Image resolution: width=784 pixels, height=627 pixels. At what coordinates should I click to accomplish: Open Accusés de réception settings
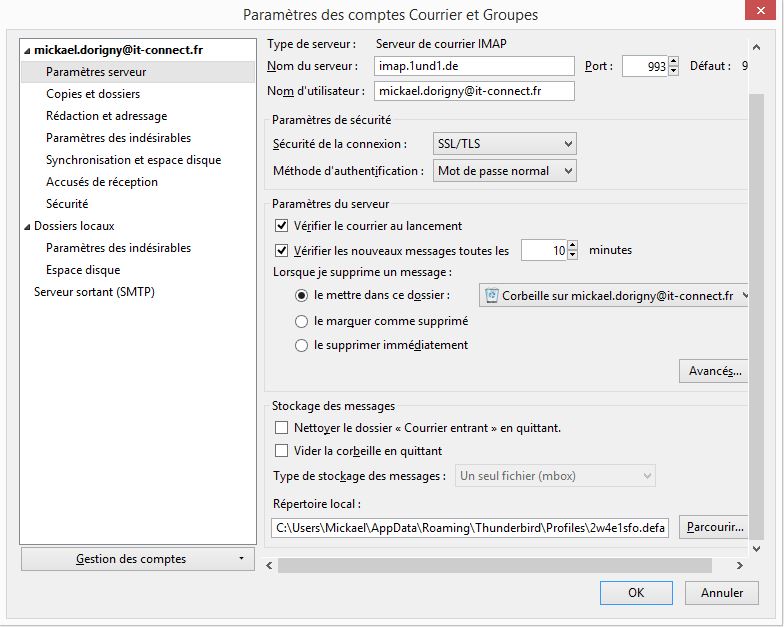tap(102, 182)
